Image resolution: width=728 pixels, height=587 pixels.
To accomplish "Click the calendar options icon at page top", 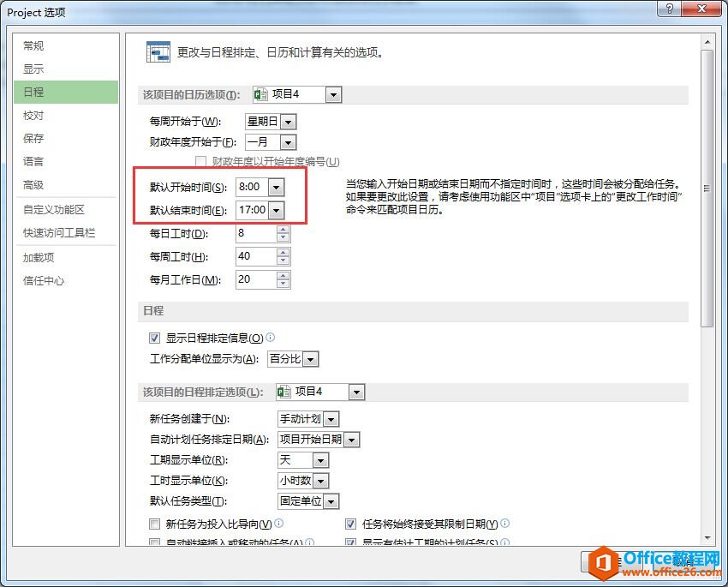I will 158,51.
